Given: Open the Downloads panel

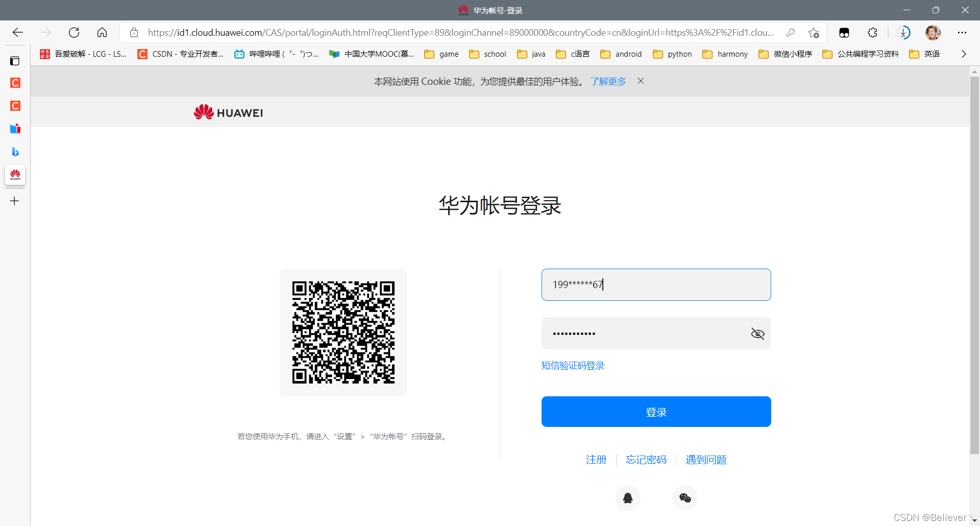Looking at the screenshot, I should tap(903, 33).
